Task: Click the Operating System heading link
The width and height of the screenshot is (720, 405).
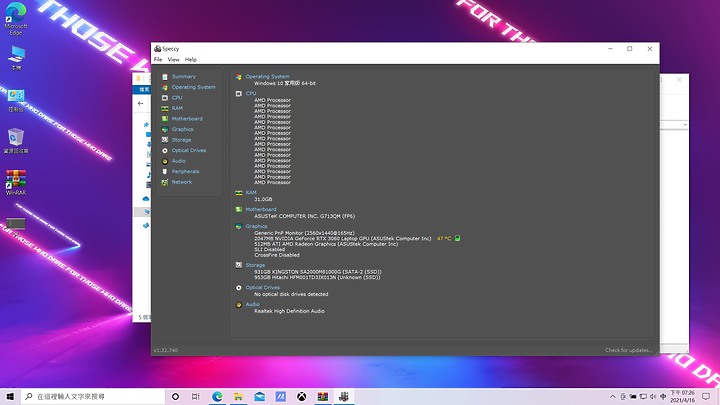Action: [267, 77]
